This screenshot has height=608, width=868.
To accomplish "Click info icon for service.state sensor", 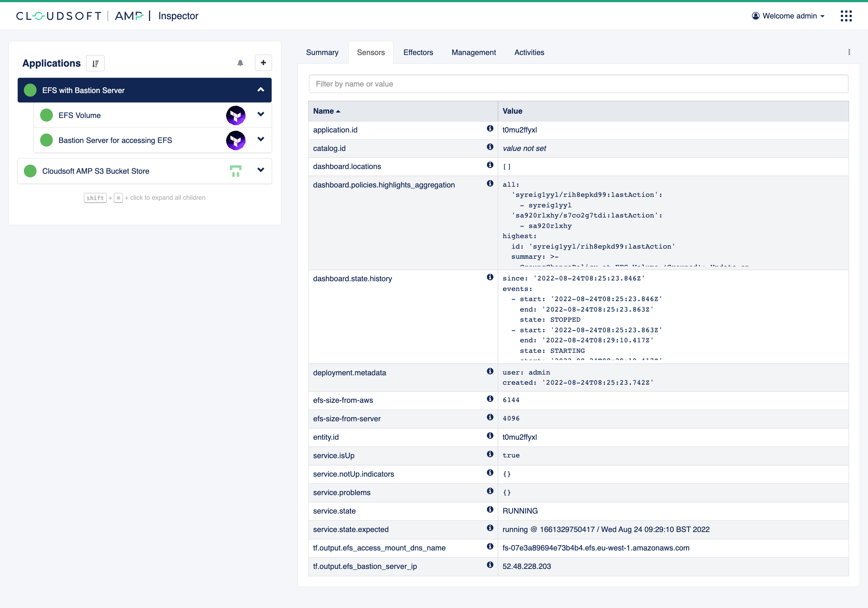I will [x=490, y=510].
